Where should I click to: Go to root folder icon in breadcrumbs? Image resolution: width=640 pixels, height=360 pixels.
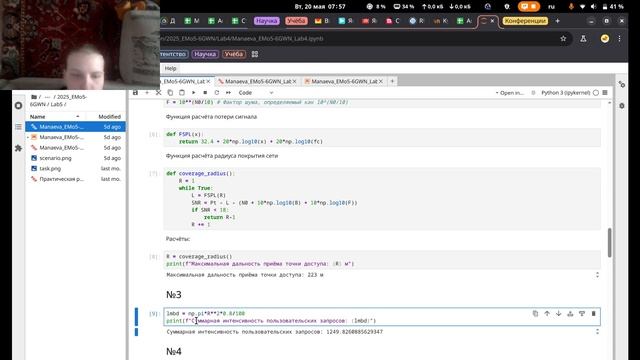coord(34,97)
